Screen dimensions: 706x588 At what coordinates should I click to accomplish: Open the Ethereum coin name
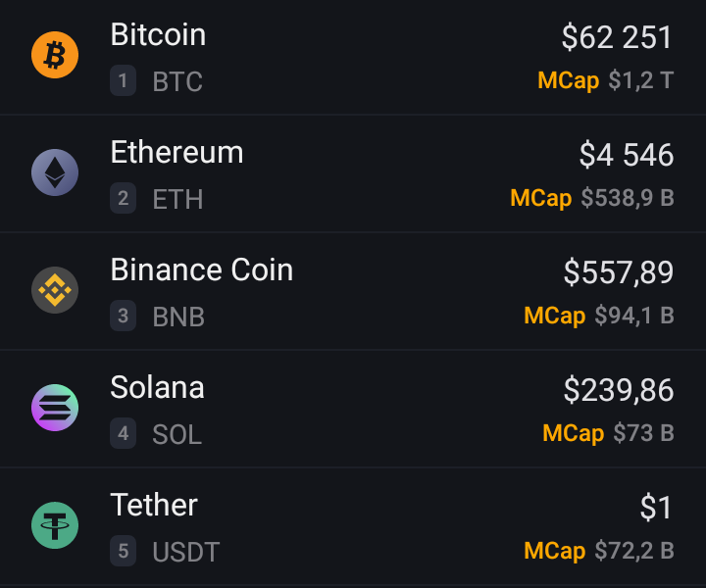(176, 152)
